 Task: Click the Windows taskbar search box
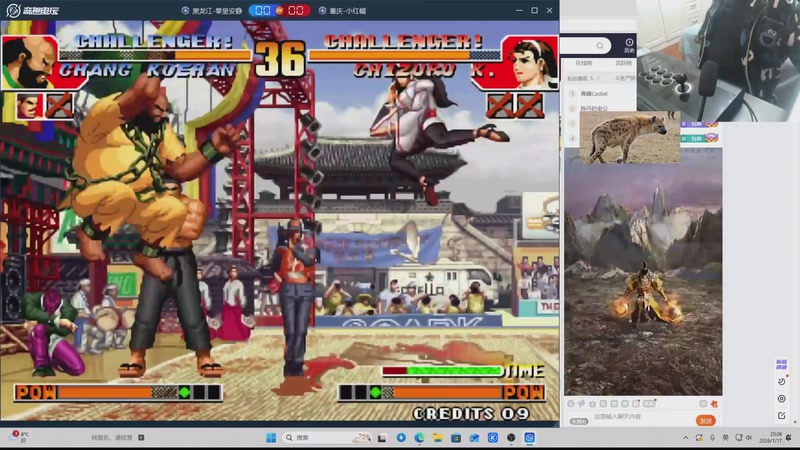click(327, 438)
